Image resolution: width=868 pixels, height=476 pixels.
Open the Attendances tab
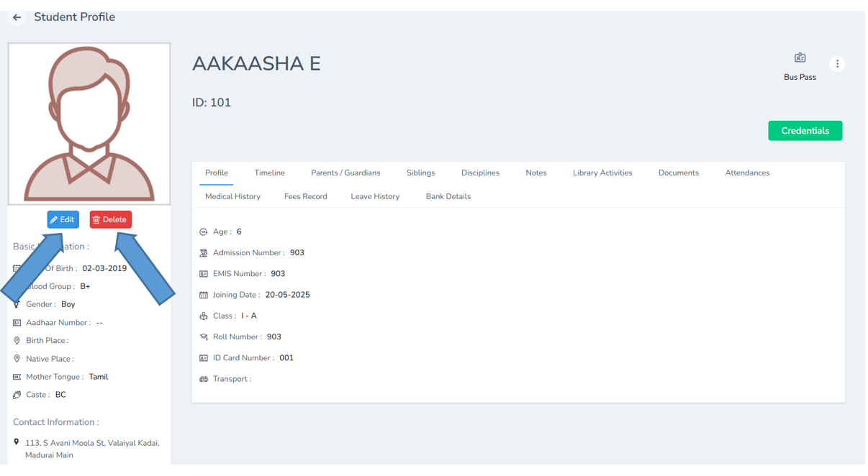click(x=747, y=173)
